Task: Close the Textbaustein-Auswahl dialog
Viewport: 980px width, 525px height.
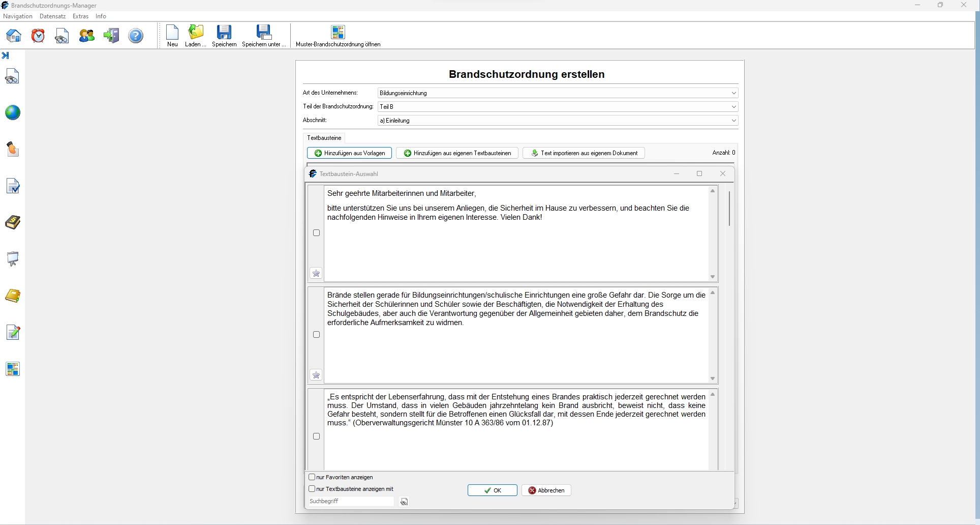Action: click(x=723, y=174)
